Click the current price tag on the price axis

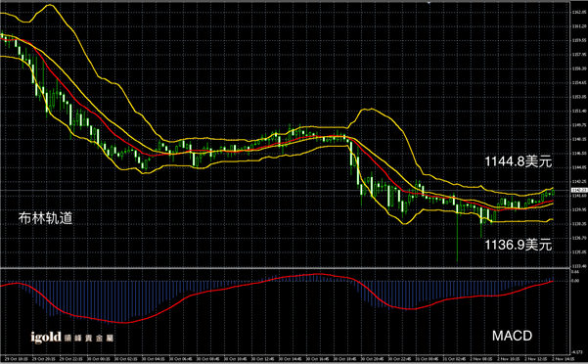coord(578,191)
